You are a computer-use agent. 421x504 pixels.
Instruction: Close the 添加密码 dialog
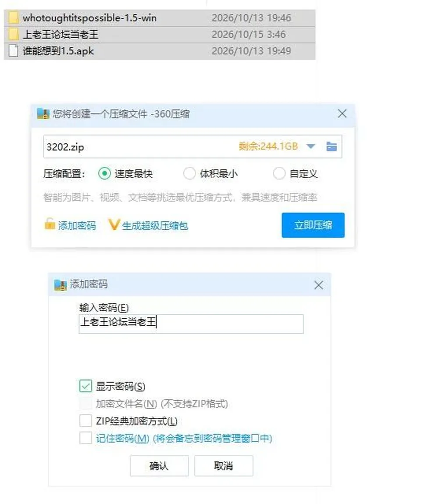[x=318, y=285]
